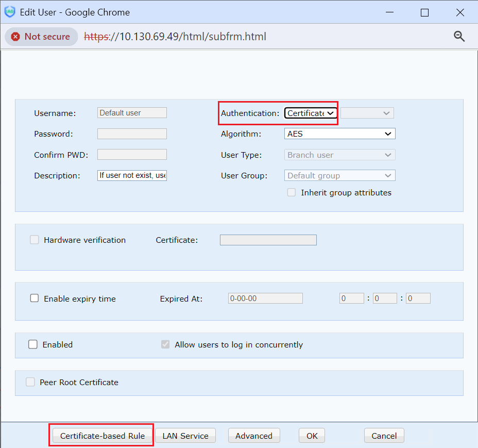Click the shield app icon in title bar

coord(10,12)
